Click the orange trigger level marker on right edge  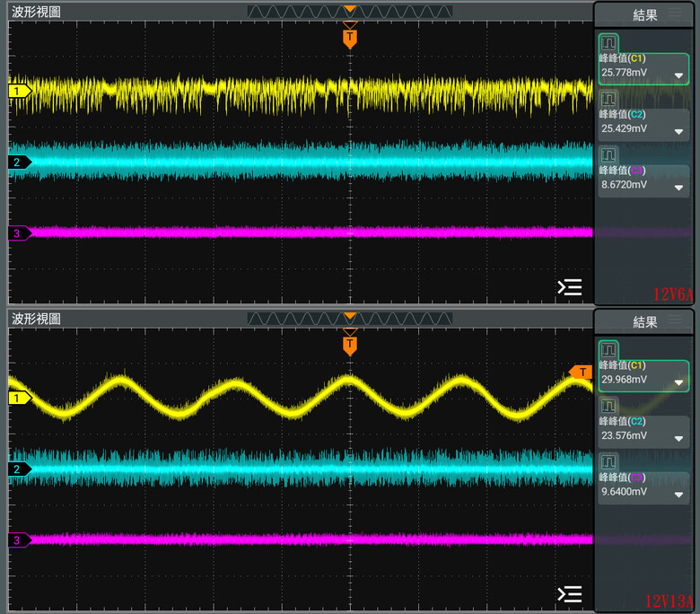pyautogui.click(x=581, y=372)
